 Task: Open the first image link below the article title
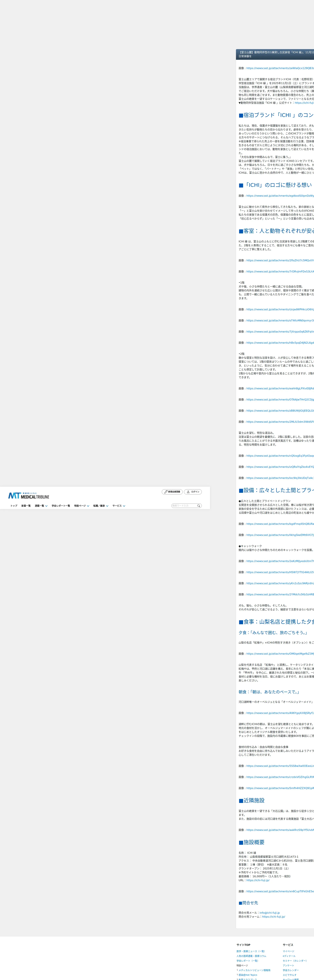click(x=280, y=68)
